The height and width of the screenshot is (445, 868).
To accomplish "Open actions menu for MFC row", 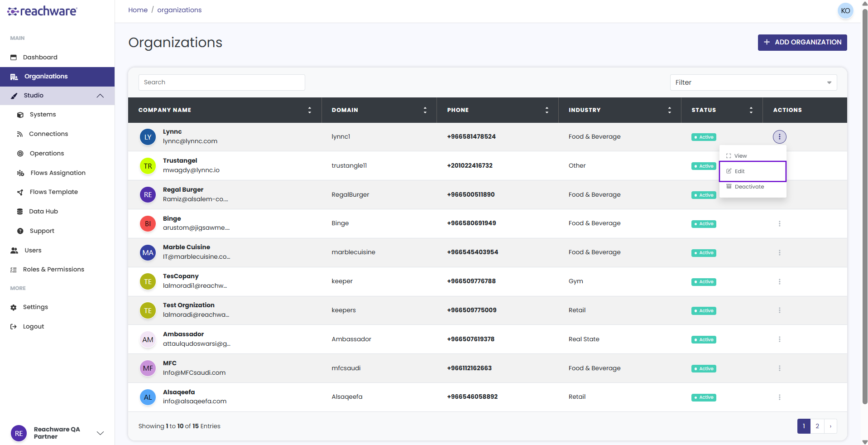I will pos(779,368).
